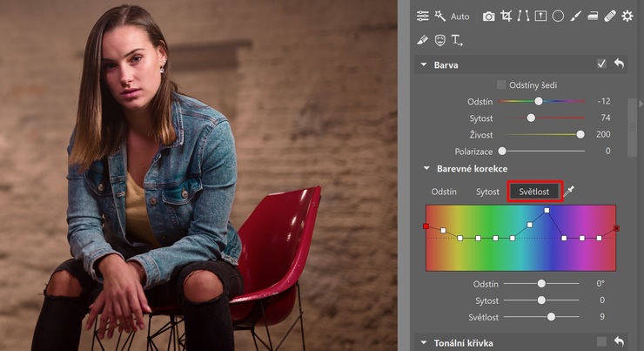The width and height of the screenshot is (644, 351).
Task: Click the Polarizace slider handle
Action: (502, 152)
